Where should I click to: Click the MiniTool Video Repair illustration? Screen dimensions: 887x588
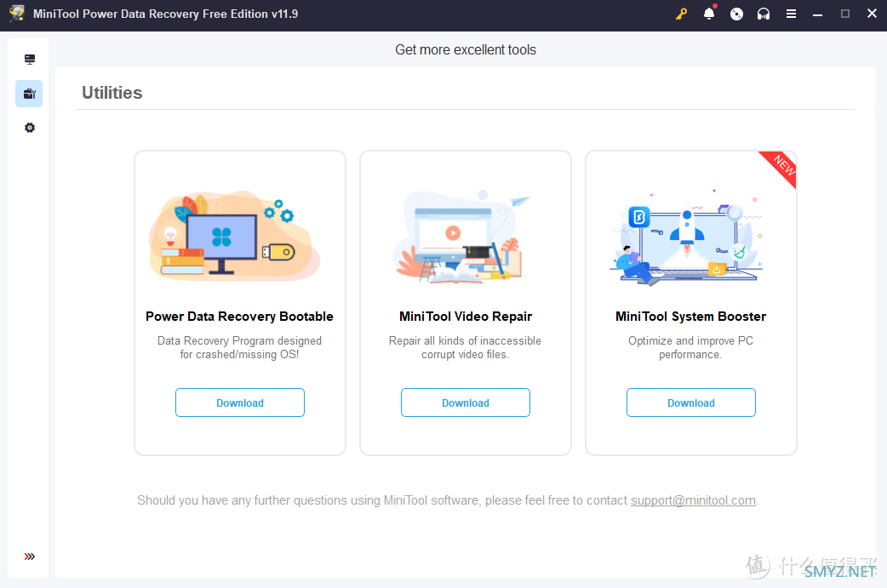(x=463, y=237)
